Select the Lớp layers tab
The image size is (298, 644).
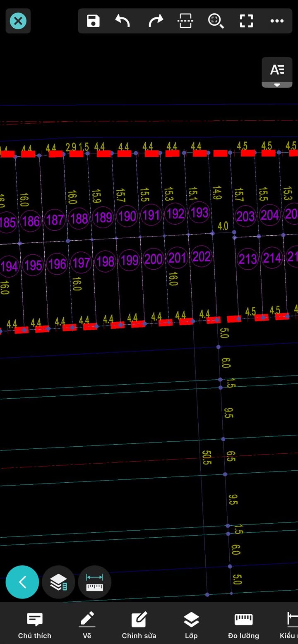191,625
